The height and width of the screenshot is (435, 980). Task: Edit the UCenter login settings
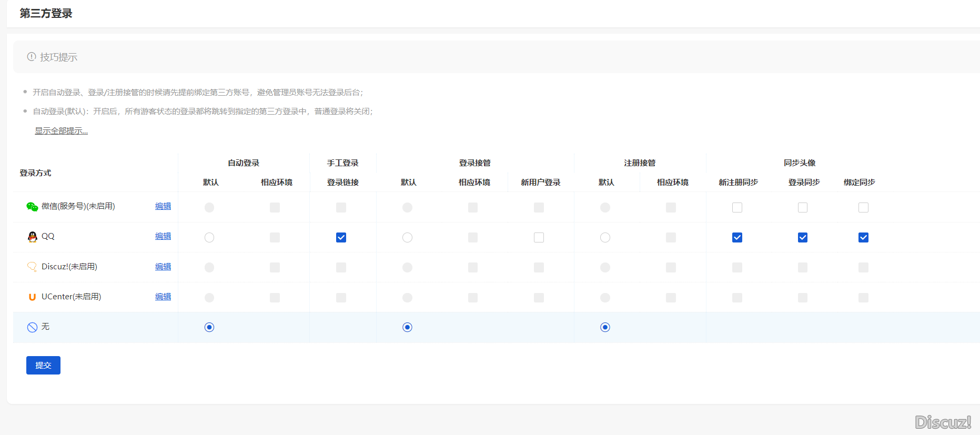pyautogui.click(x=163, y=297)
